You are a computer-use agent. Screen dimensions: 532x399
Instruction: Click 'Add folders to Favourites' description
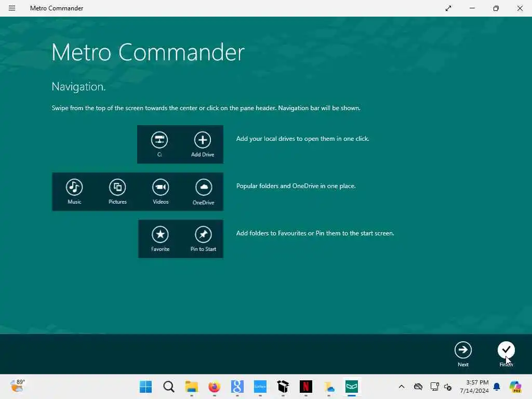[315, 233]
